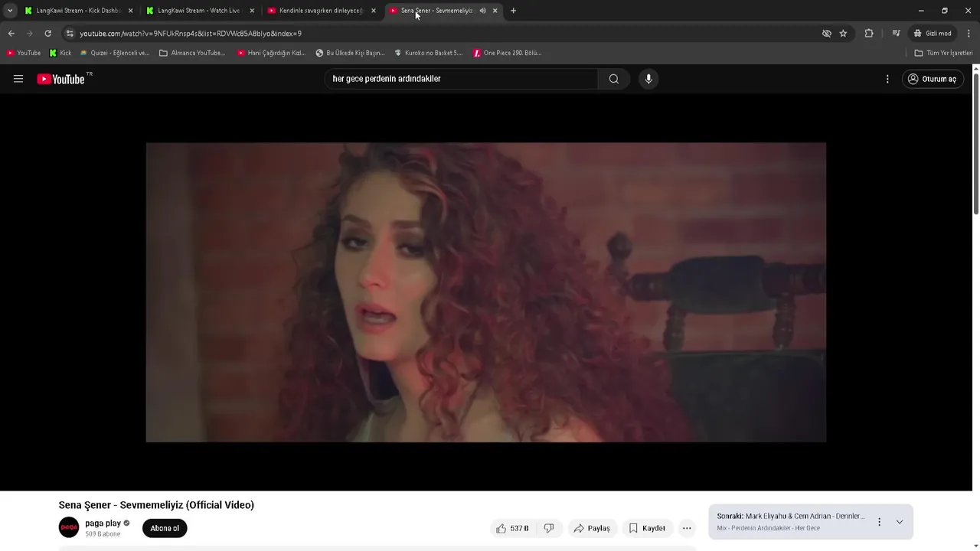980x551 pixels.
Task: Open the Almanca YouTube bookmarks folder
Action: point(192,53)
